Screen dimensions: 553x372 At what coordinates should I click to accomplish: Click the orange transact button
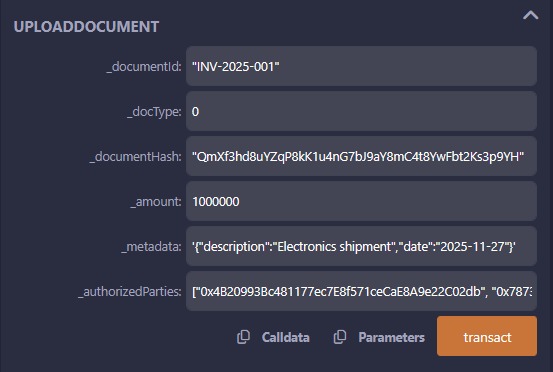pos(487,336)
